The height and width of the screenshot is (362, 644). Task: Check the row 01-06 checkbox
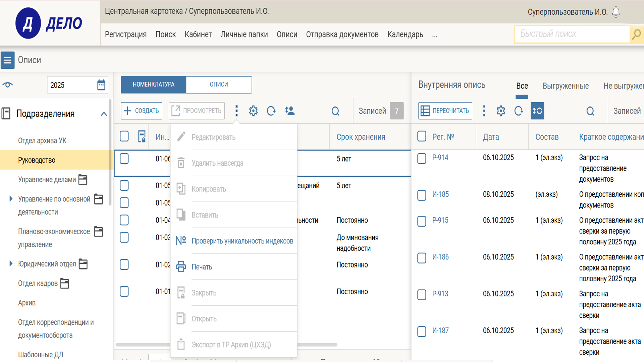point(124,159)
